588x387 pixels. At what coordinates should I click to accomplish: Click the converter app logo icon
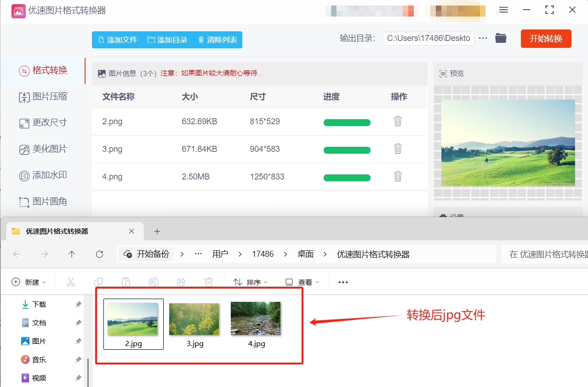click(18, 11)
